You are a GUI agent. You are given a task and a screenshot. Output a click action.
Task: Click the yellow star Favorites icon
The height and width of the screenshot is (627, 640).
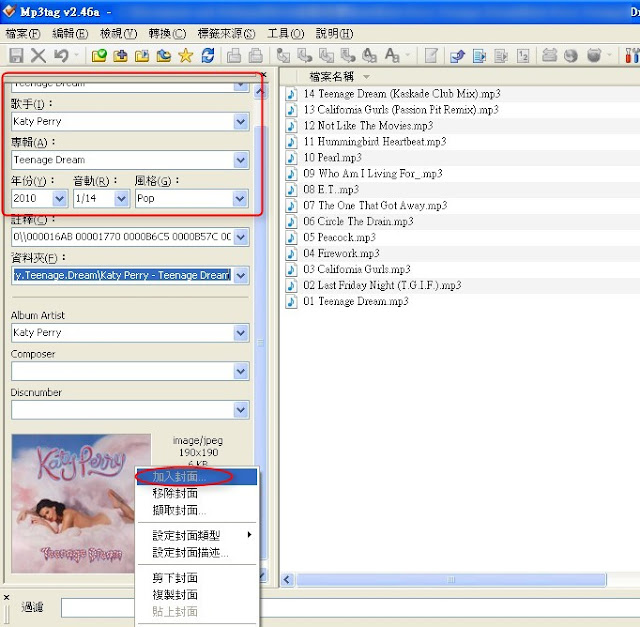coord(186,55)
